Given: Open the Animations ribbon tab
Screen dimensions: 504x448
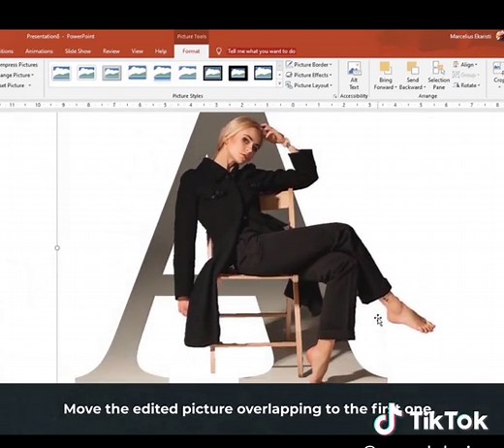Looking at the screenshot, I should click(39, 51).
